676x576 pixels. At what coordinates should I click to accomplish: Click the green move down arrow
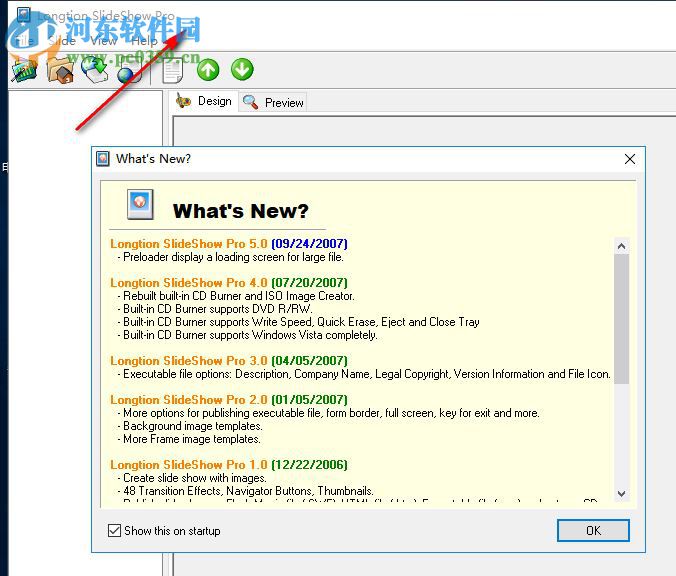click(x=242, y=70)
